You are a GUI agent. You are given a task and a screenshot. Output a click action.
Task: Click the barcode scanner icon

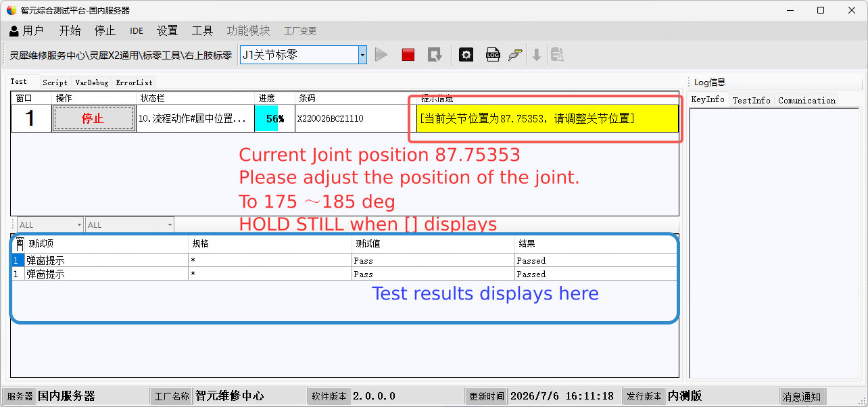pos(515,55)
